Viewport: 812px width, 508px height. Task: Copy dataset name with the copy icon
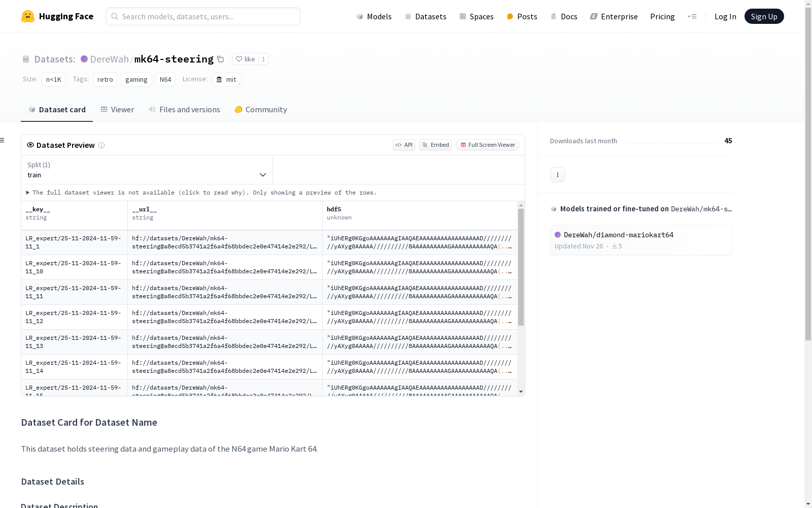(220, 59)
